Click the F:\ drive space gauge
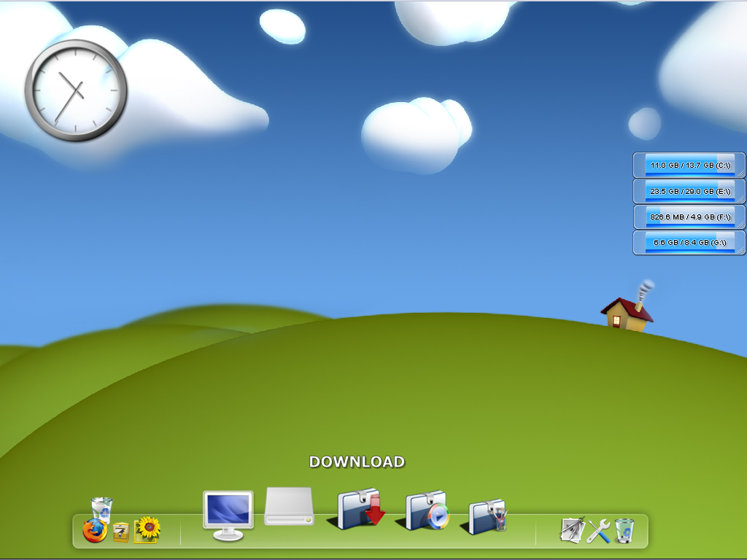 (688, 217)
